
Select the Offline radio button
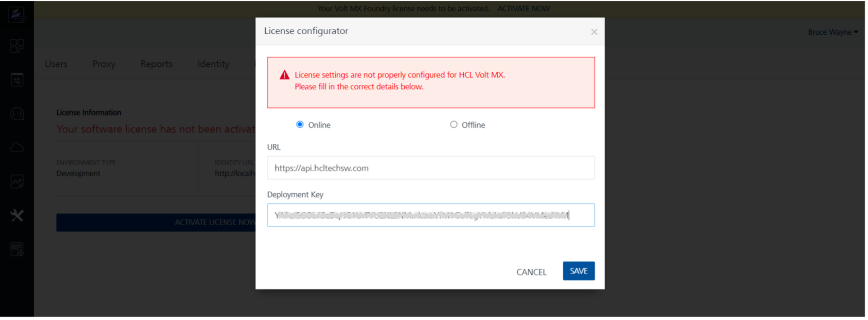[454, 125]
